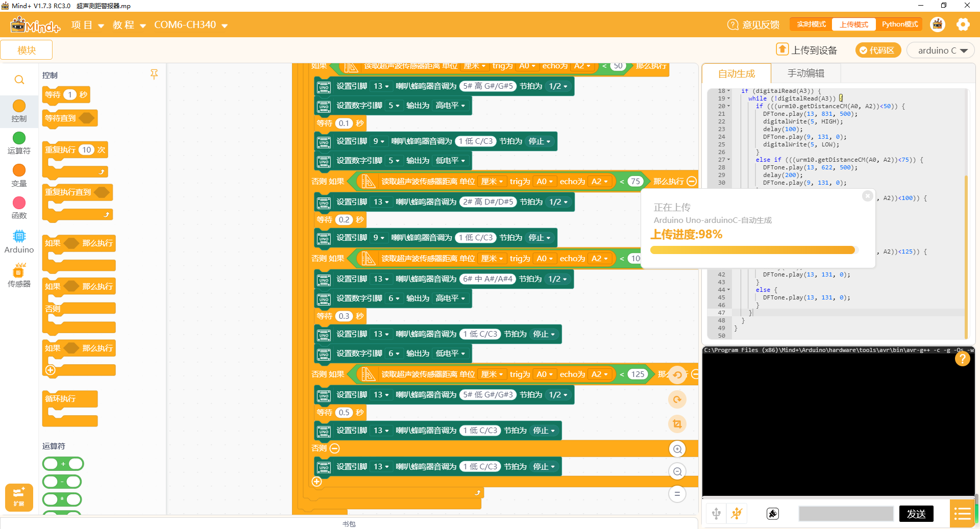Select the 控制 category icon
Screen dimensions: 980x529
(x=19, y=106)
